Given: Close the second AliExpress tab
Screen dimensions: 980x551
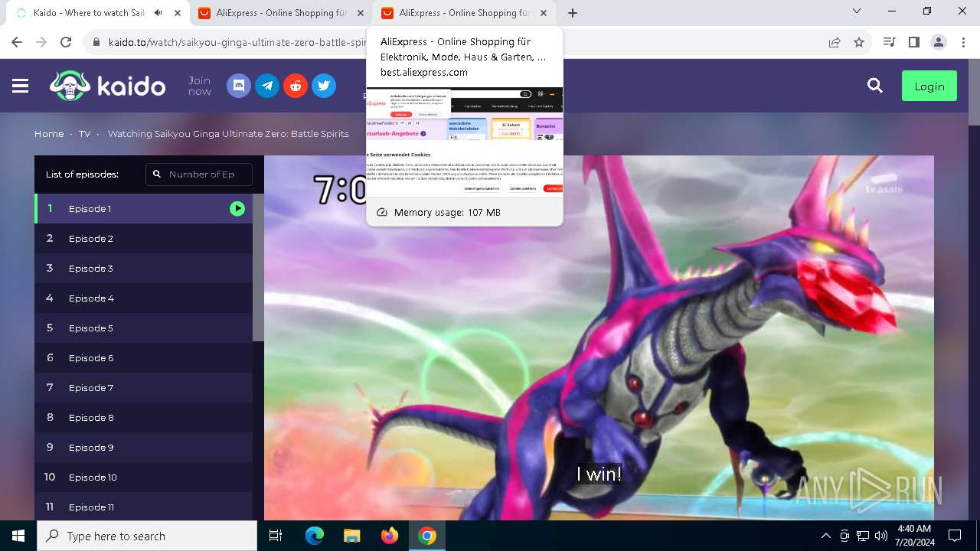Looking at the screenshot, I should click(544, 13).
